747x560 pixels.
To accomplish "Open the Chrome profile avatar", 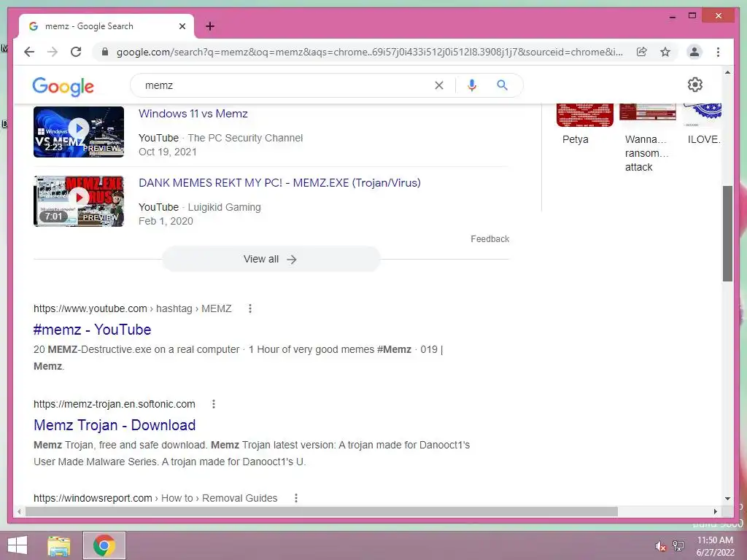I will (694, 52).
